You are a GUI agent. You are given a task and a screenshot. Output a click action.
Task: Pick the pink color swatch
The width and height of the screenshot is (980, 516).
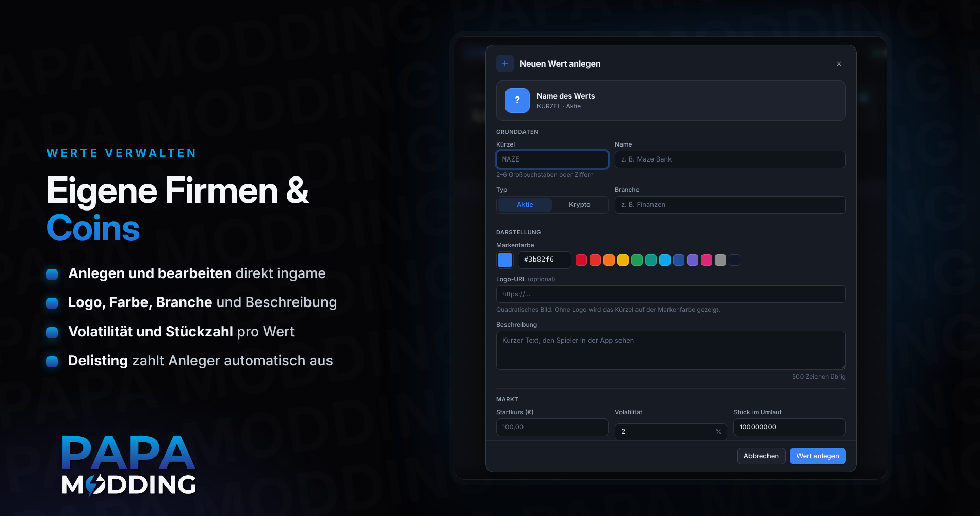point(707,260)
